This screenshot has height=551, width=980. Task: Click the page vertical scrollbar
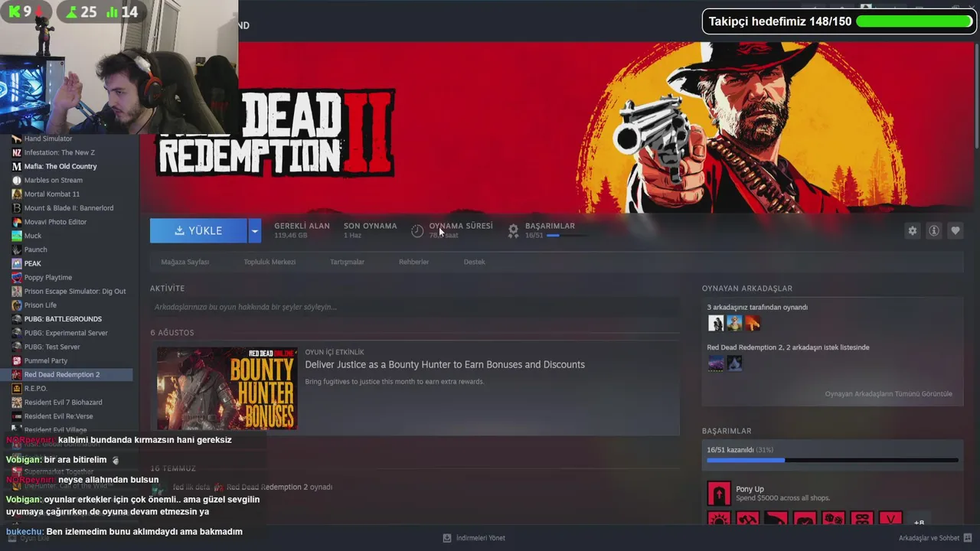tap(977, 96)
